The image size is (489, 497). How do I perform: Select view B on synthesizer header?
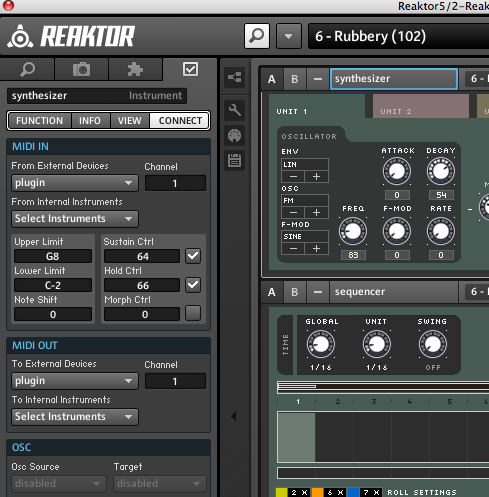click(x=295, y=79)
